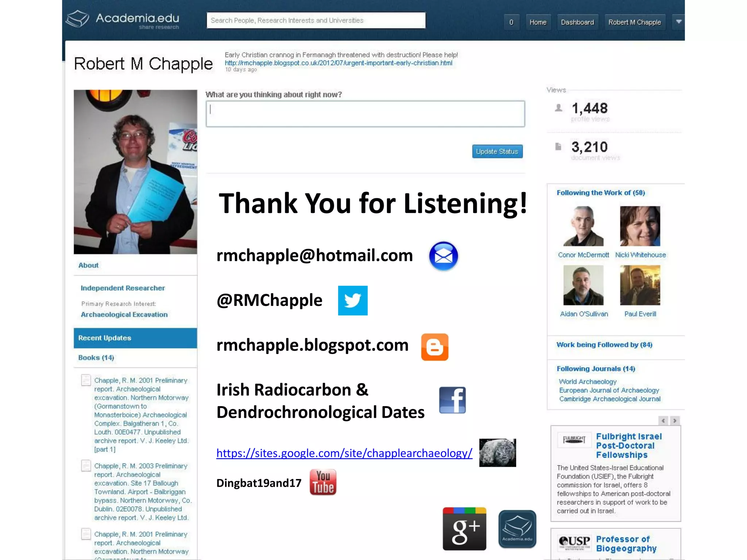This screenshot has width=747, height=560.
Task: Click the blue email envelope icon
Action: tap(443, 256)
